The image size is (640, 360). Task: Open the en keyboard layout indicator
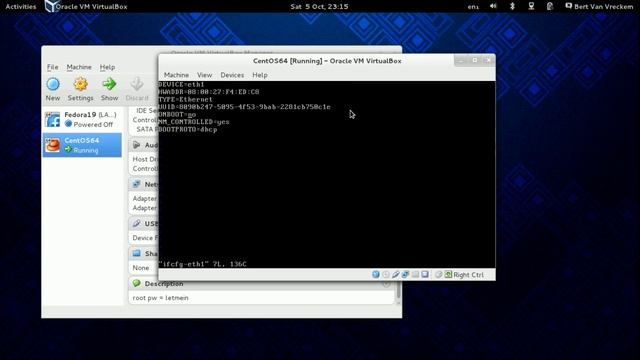473,7
